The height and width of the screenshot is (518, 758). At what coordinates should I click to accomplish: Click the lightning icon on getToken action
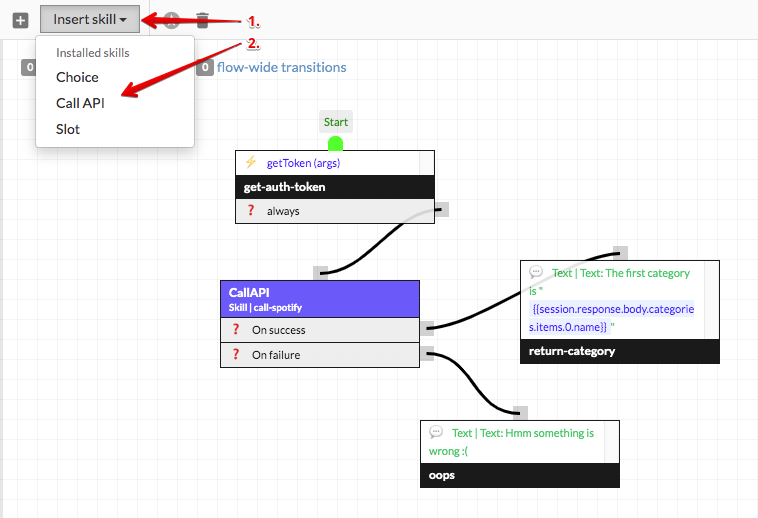pyautogui.click(x=250, y=162)
